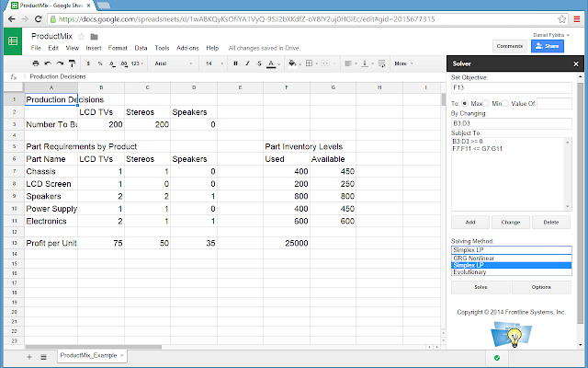Click the Add constraint button
This screenshot has height=368, width=588.
coord(470,223)
